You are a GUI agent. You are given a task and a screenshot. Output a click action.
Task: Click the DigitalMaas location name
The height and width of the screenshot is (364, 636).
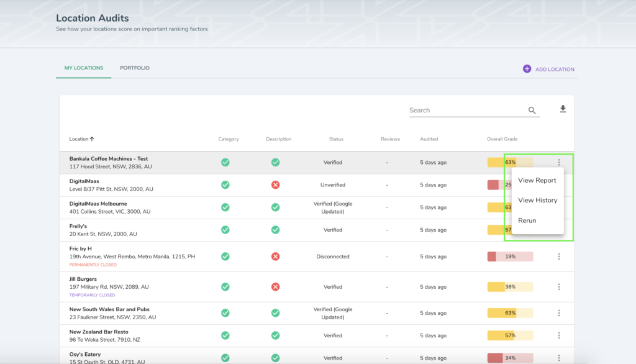tap(84, 181)
